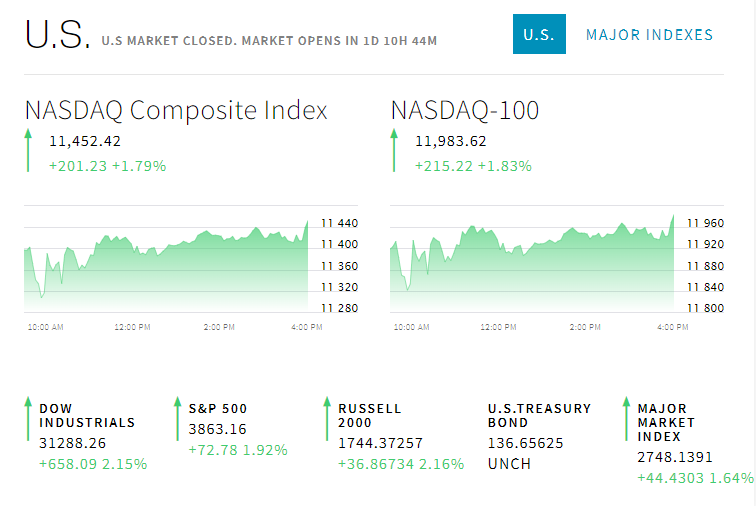
Task: Click the Dow Industrials value 31288.26
Action: coord(72,443)
